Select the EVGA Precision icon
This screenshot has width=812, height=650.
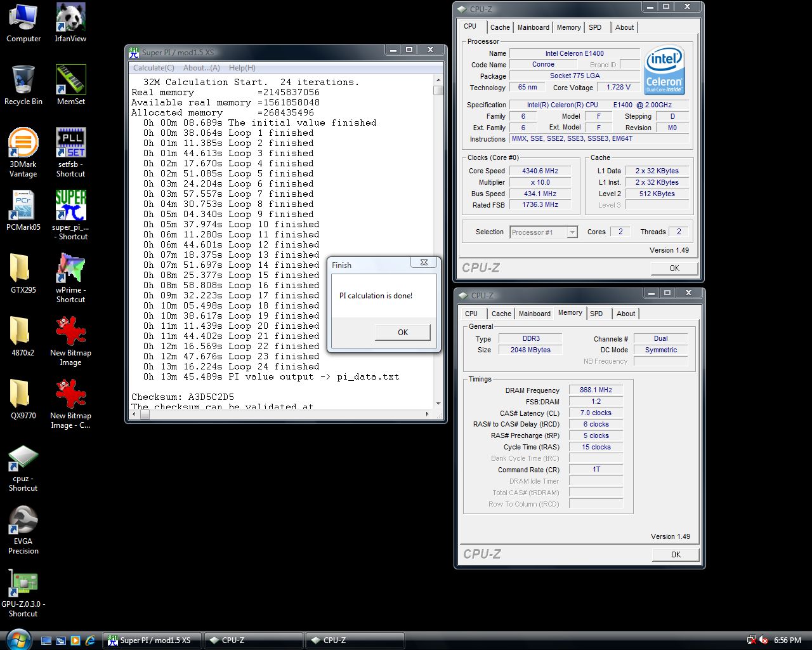tap(23, 531)
